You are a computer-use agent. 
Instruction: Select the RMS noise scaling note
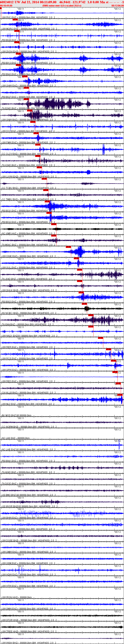[62, 5]
